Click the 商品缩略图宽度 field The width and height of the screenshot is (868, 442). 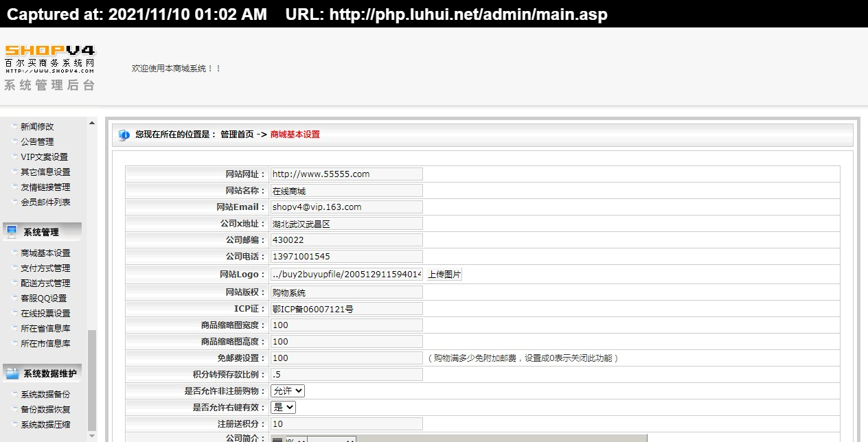point(347,325)
